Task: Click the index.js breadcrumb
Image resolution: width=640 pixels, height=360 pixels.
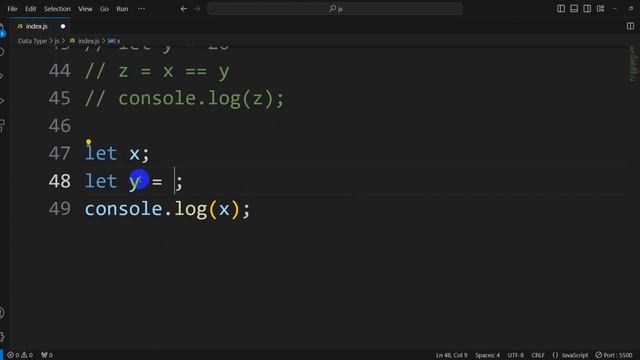Action: 84,41
